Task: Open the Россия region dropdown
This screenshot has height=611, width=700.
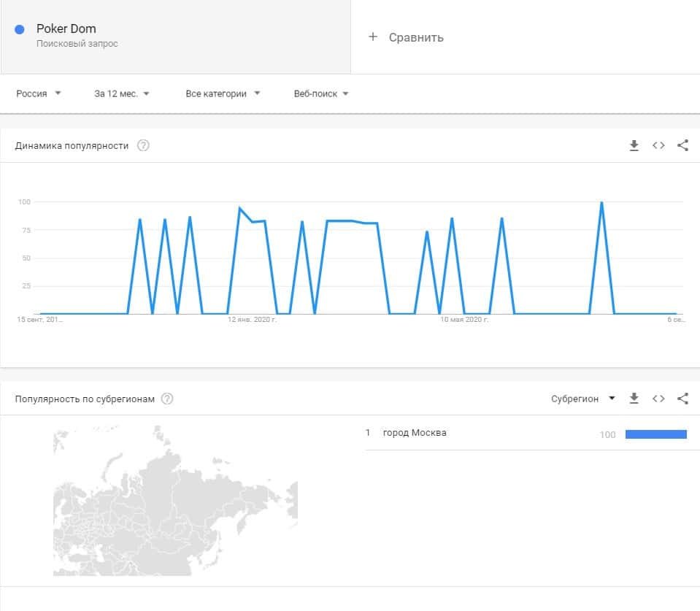Action: point(39,93)
